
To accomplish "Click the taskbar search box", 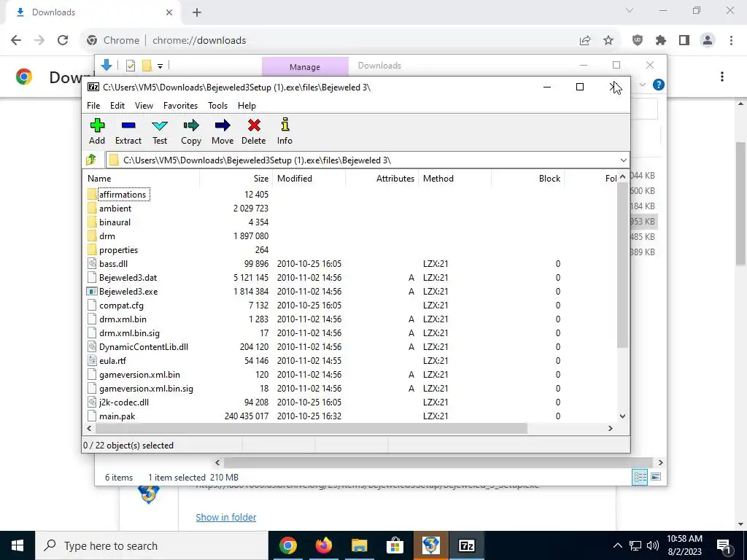I will [152, 545].
